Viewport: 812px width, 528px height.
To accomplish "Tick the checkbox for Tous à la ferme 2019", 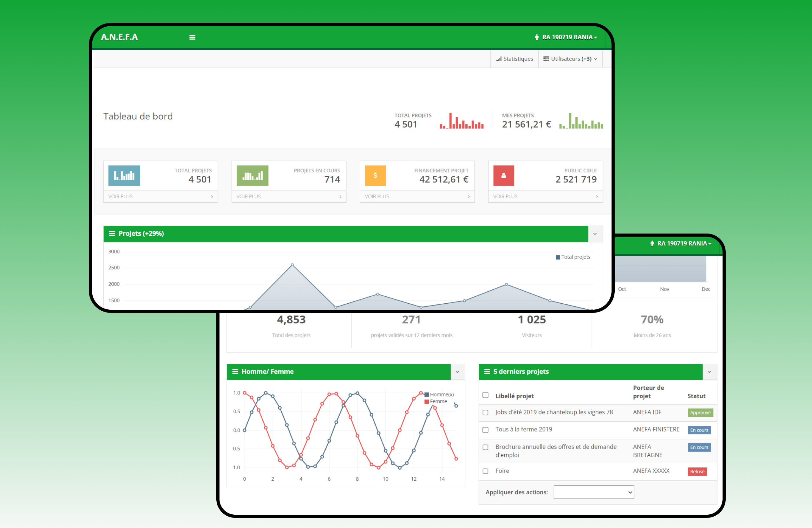I will point(485,430).
